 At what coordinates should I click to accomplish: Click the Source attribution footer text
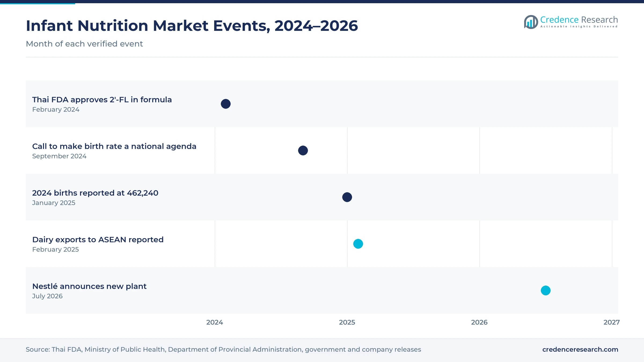(223, 349)
